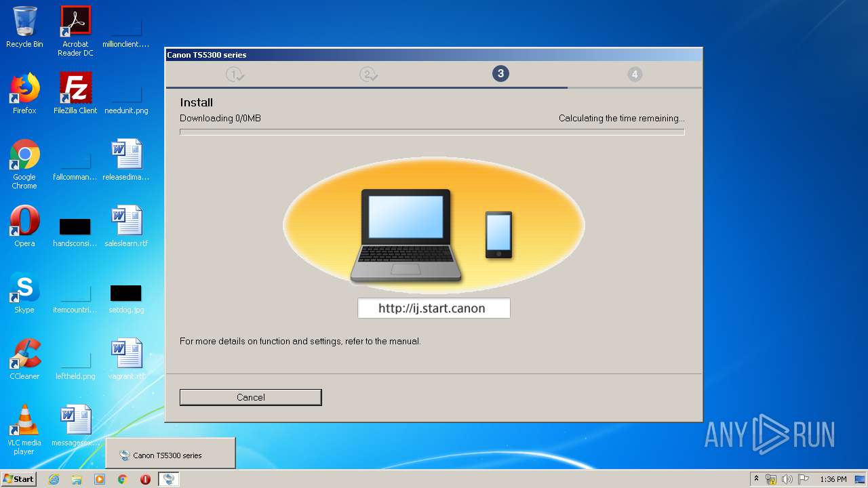Open volume control tray icon

coord(787,479)
